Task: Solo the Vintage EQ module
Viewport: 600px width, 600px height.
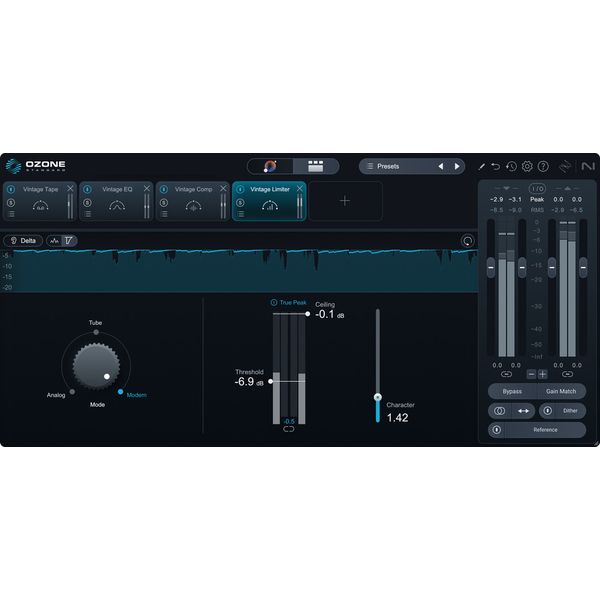Action: [87, 203]
